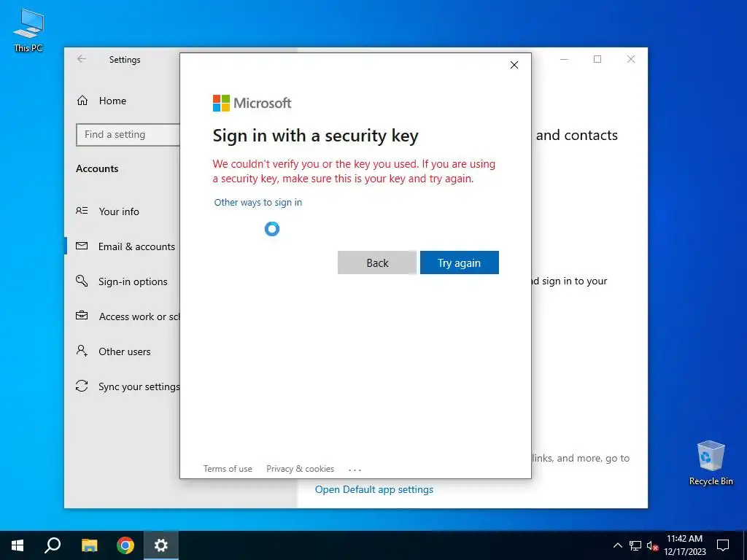This screenshot has width=747, height=560.
Task: Close the Settings window
Action: pyautogui.click(x=631, y=59)
